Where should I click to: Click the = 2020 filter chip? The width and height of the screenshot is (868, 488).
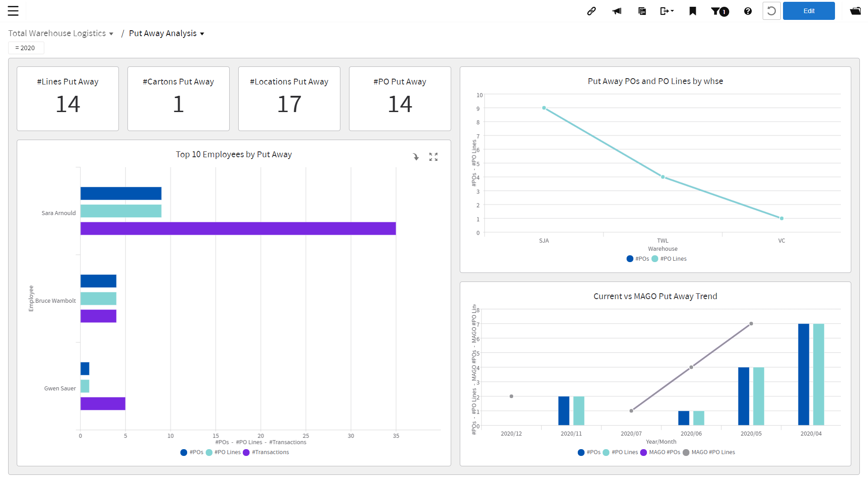tap(26, 47)
